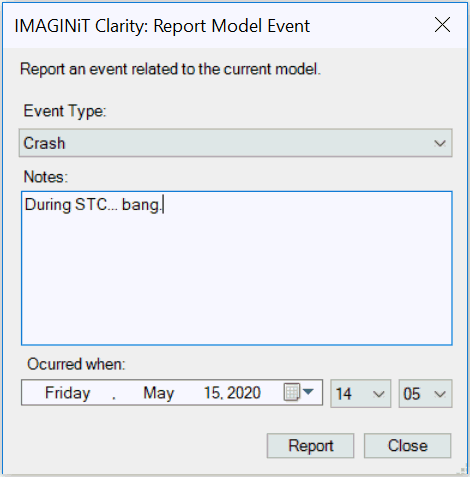Select the May month segment
The height and width of the screenshot is (477, 470).
click(x=159, y=393)
